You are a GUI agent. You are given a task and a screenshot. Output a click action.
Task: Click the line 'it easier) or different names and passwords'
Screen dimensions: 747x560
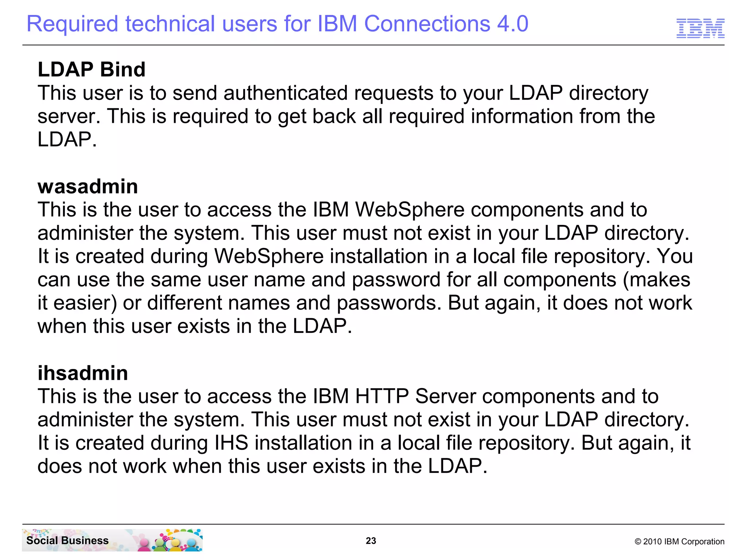pos(365,303)
